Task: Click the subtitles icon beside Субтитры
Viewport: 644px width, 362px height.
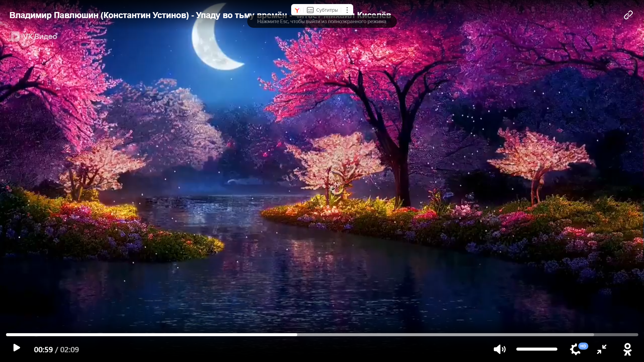Action: pos(310,10)
